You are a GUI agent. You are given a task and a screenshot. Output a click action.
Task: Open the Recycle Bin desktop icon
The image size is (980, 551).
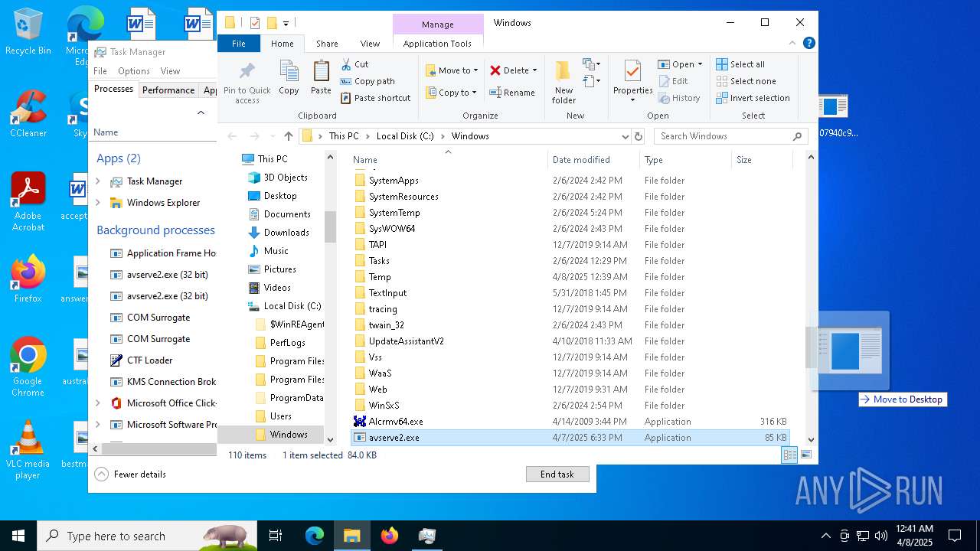[28, 32]
